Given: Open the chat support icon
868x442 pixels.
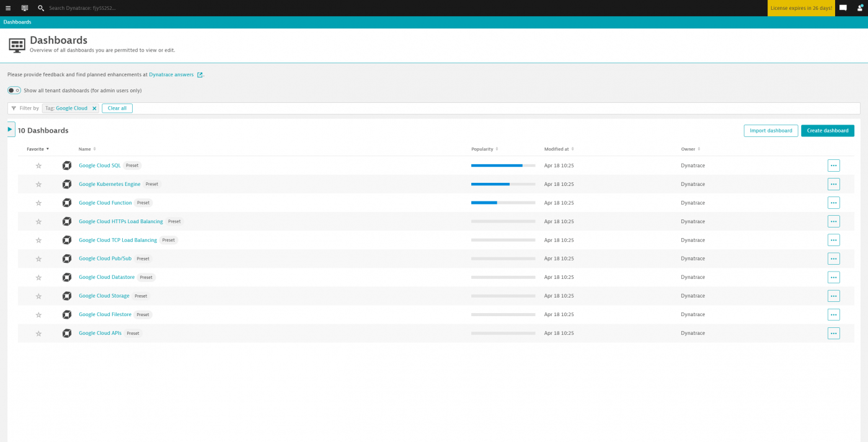Looking at the screenshot, I should point(843,8).
